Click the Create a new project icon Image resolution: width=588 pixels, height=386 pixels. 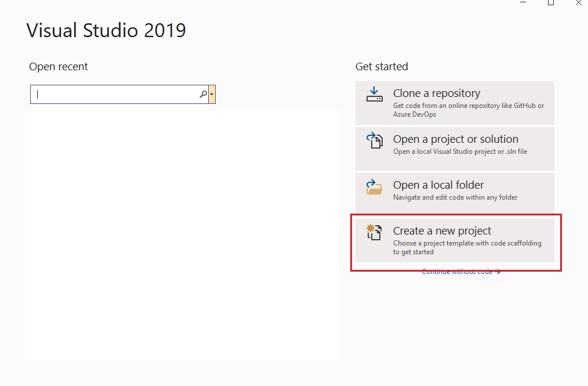point(374,232)
